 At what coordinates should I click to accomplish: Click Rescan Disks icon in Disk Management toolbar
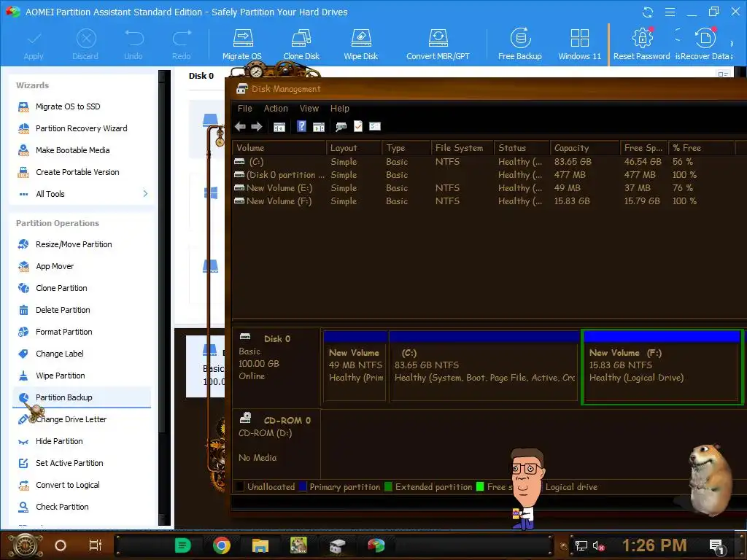(x=341, y=127)
